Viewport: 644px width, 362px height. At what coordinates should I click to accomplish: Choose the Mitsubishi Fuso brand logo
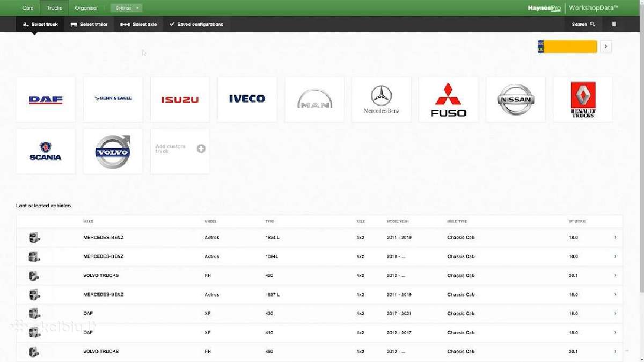click(x=449, y=99)
